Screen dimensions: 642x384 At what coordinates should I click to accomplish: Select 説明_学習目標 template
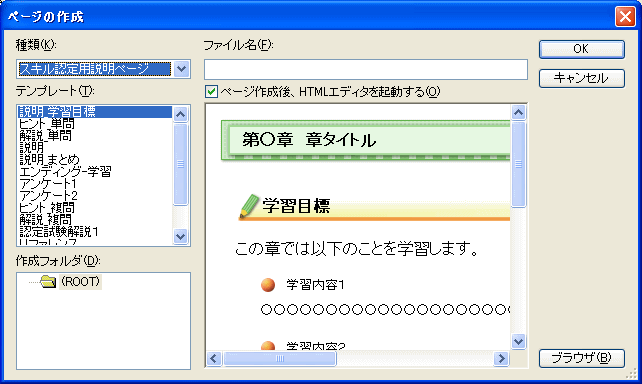[x=95, y=112]
